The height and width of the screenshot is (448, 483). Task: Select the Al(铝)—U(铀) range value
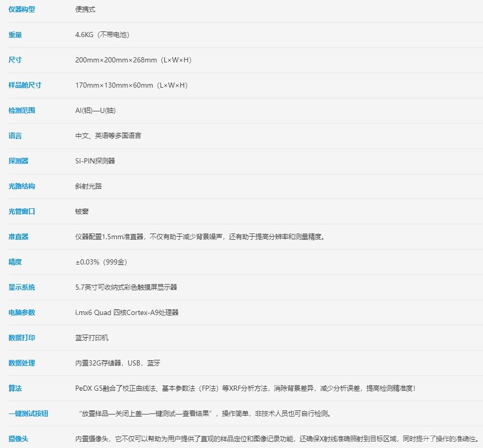pyautogui.click(x=95, y=111)
